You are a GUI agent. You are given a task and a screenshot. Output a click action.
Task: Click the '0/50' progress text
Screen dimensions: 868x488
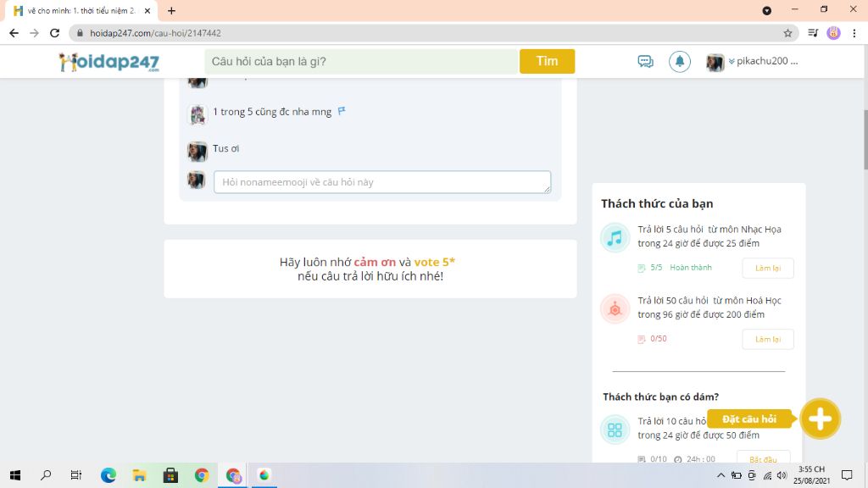658,339
